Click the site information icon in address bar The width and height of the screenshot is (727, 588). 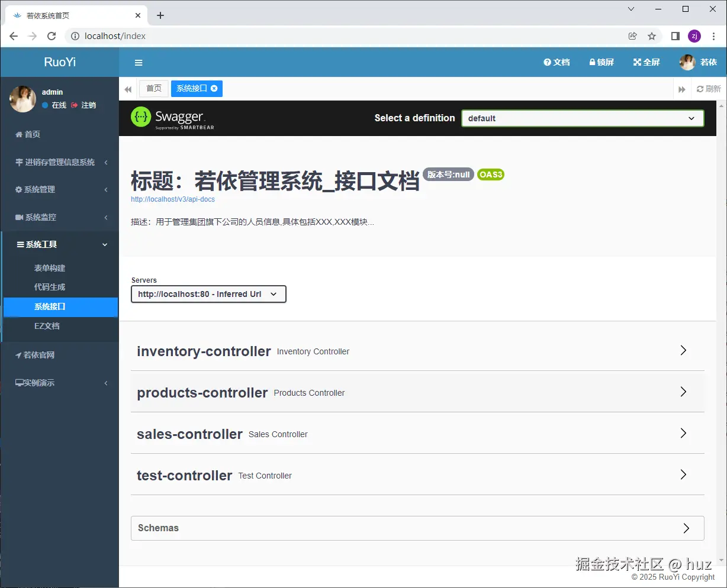click(75, 36)
